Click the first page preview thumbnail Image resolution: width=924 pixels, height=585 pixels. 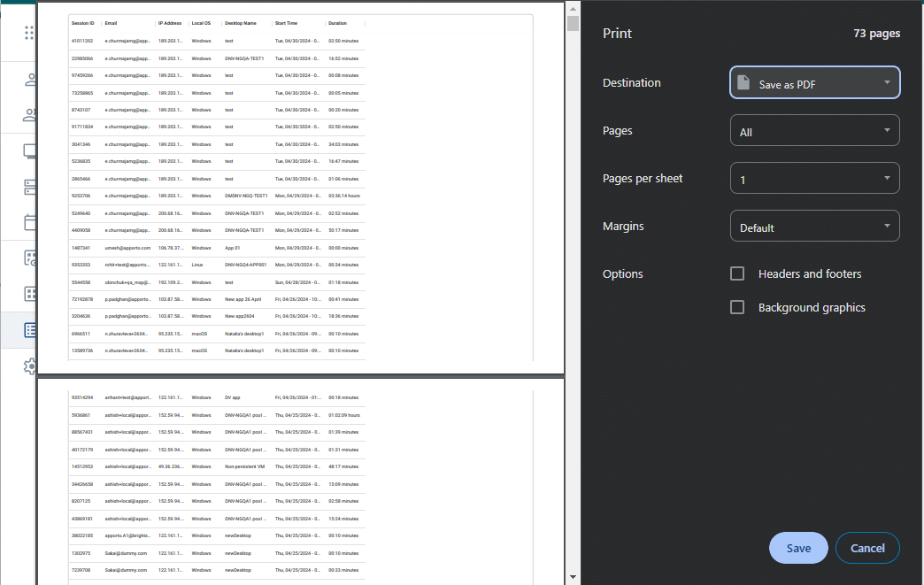(301, 188)
